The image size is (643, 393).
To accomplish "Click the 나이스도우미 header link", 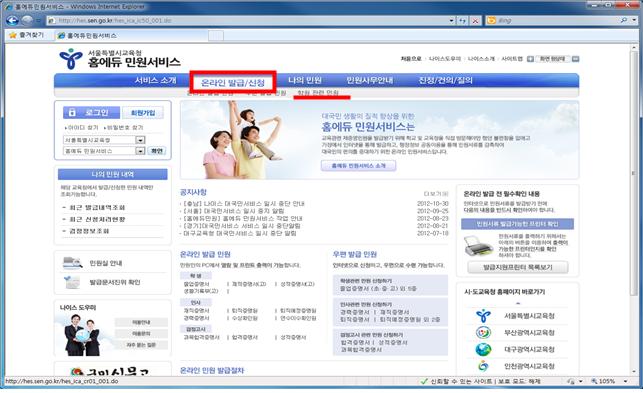I will pos(445,59).
